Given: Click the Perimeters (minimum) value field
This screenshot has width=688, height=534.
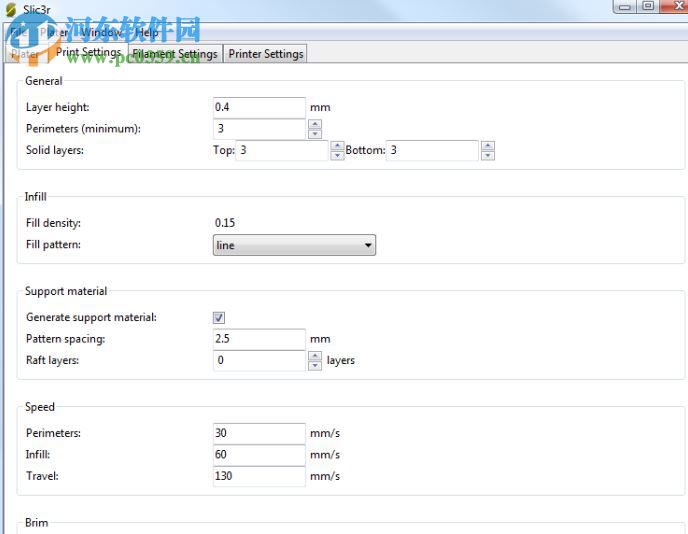Looking at the screenshot, I should coord(259,129).
